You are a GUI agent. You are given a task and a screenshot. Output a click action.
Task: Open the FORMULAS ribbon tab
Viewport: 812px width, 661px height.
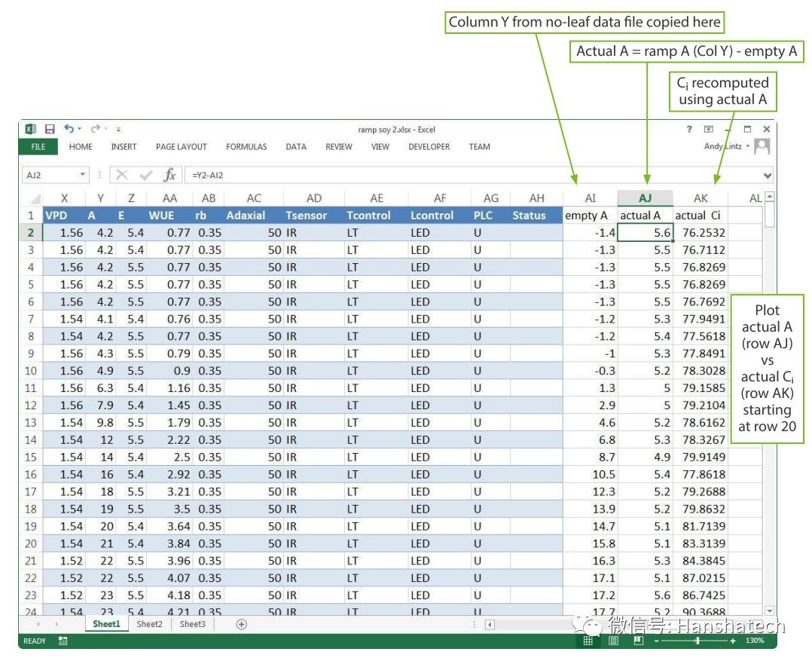click(246, 147)
